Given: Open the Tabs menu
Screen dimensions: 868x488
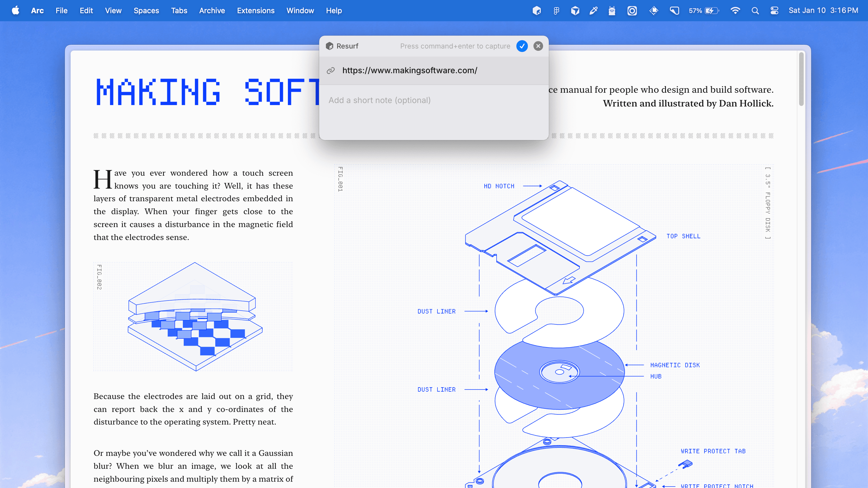Looking at the screenshot, I should 179,11.
